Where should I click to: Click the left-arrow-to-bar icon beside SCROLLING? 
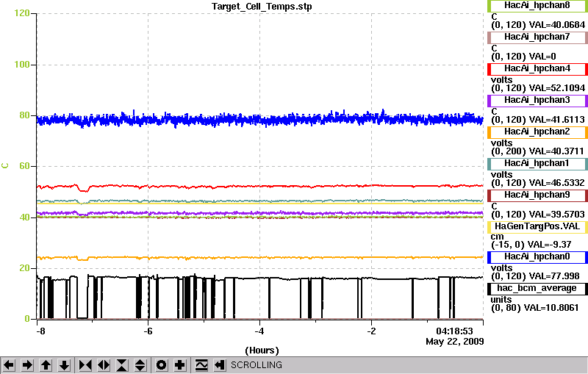tap(220, 365)
